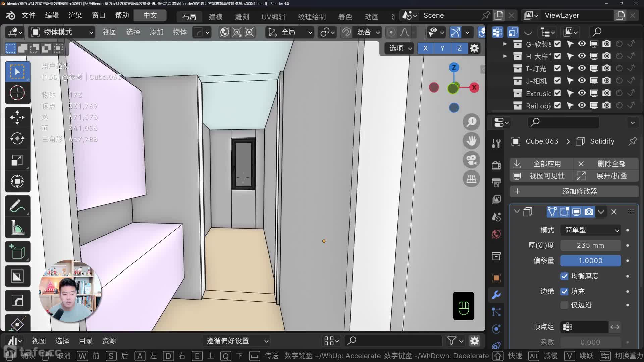Image resolution: width=644 pixels, height=362 pixels.
Task: Select the Rotate tool in toolbar
Action: (x=17, y=139)
